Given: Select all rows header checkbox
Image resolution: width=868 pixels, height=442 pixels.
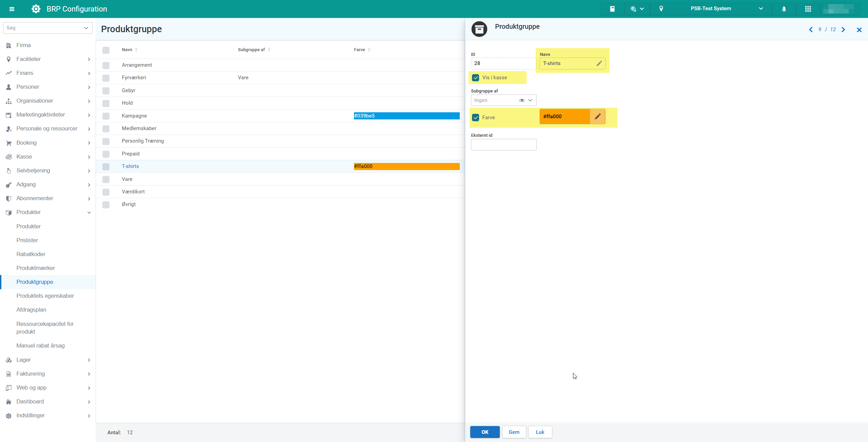Looking at the screenshot, I should (106, 50).
